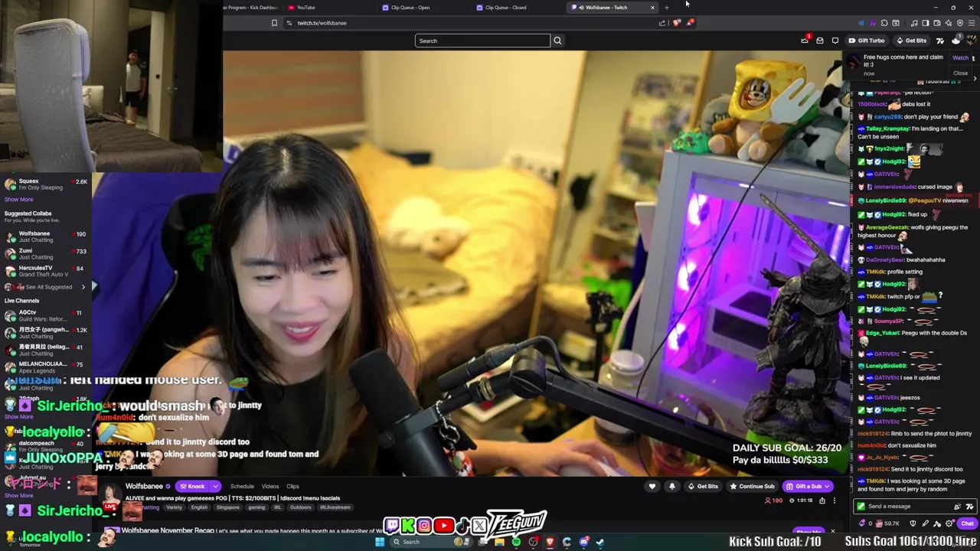Open the browser extensions puzzle icon
980x551 pixels.
click(884, 23)
